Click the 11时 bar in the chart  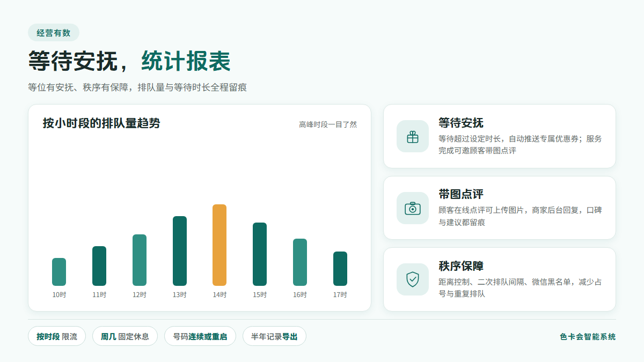point(99,266)
